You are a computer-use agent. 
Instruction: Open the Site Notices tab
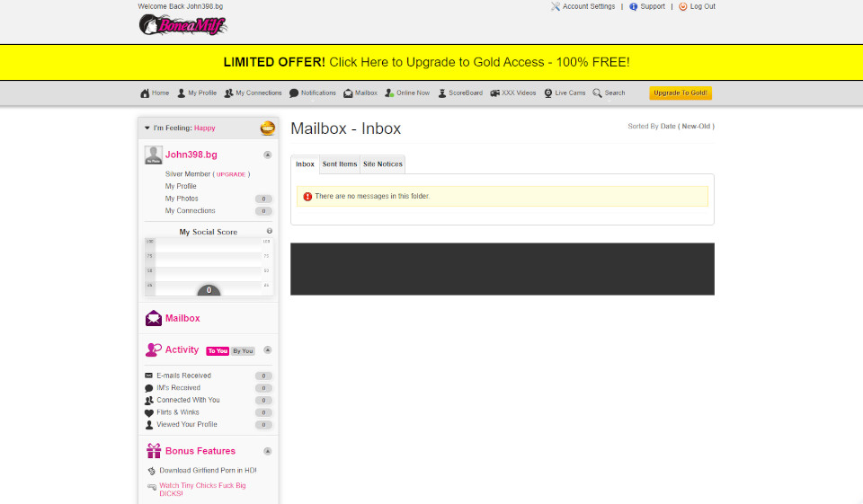[x=382, y=164]
